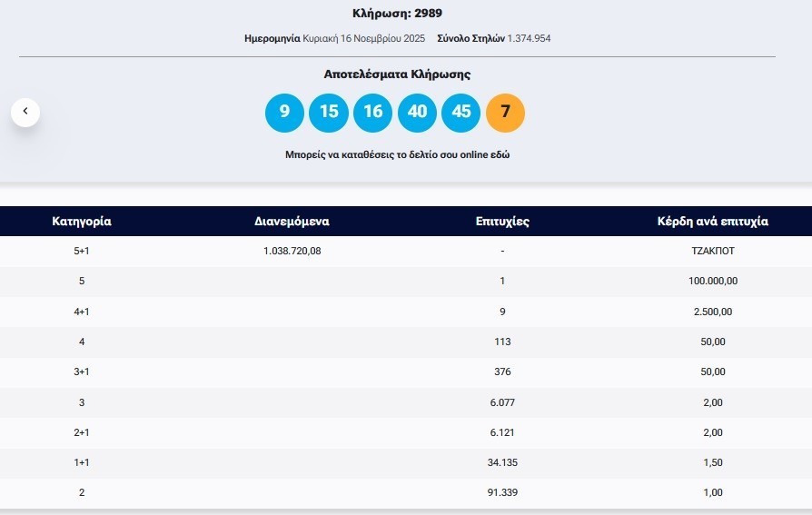This screenshot has width=812, height=515.
Task: Select the blue ball number 40
Action: coord(417,113)
